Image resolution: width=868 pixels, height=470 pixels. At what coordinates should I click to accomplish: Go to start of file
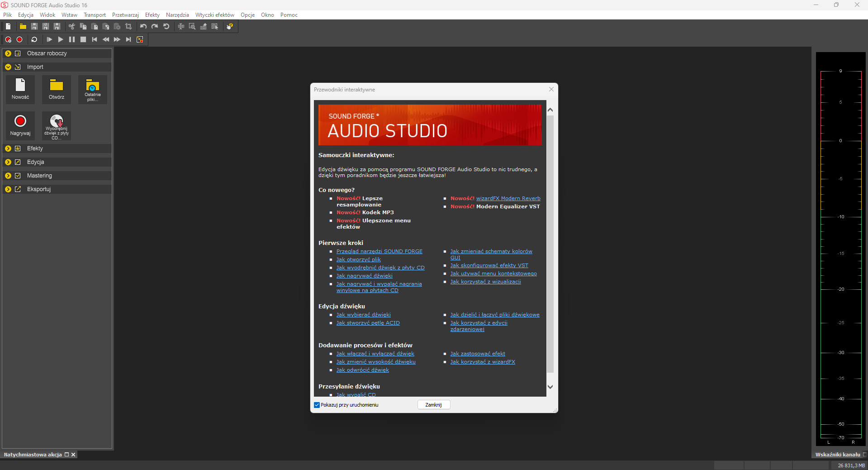pyautogui.click(x=95, y=39)
